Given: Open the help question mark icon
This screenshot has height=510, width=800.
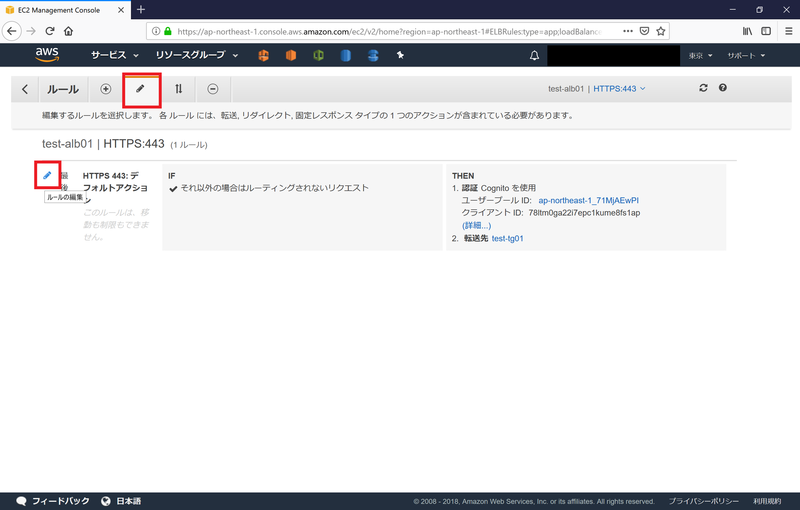Looking at the screenshot, I should pyautogui.click(x=722, y=88).
